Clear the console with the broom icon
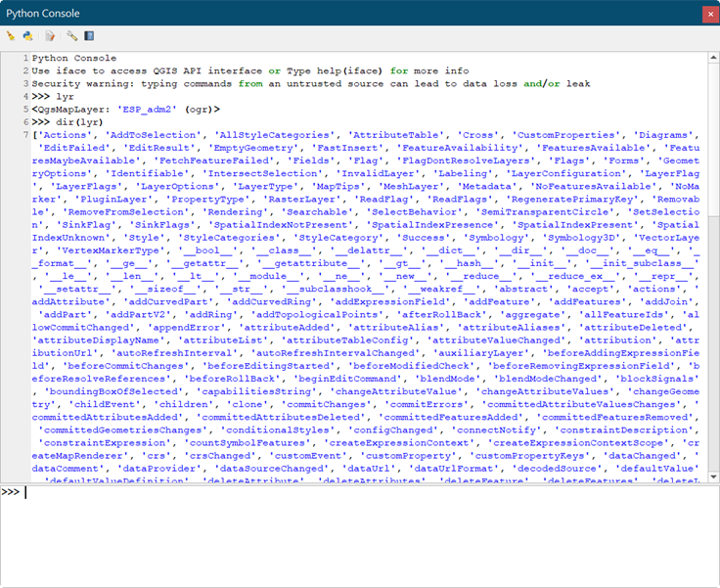The height and width of the screenshot is (588, 720). 11,36
